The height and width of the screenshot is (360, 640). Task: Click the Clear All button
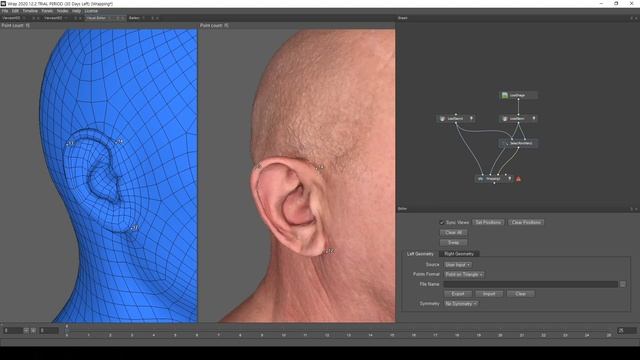pyautogui.click(x=453, y=233)
